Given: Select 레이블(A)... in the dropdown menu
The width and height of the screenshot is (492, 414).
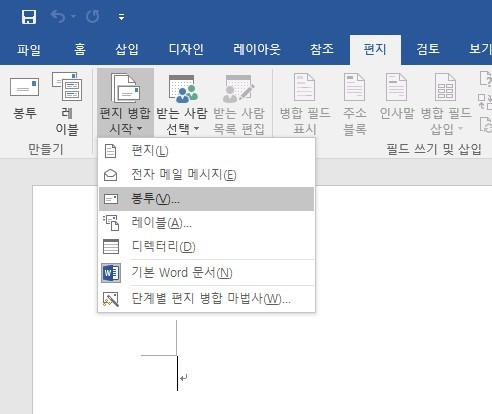Looking at the screenshot, I should [206, 223].
